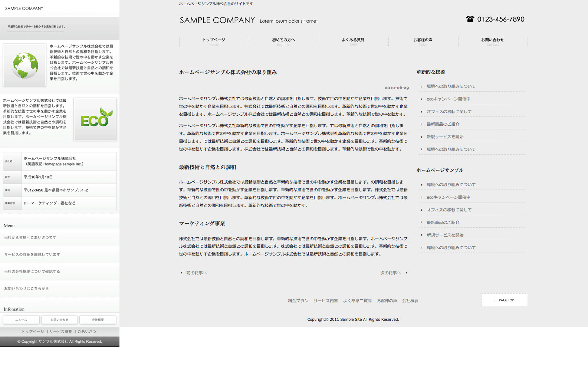Open お問い合わせはこちらから in the Menu
This screenshot has height=382, width=588.
coord(26,289)
